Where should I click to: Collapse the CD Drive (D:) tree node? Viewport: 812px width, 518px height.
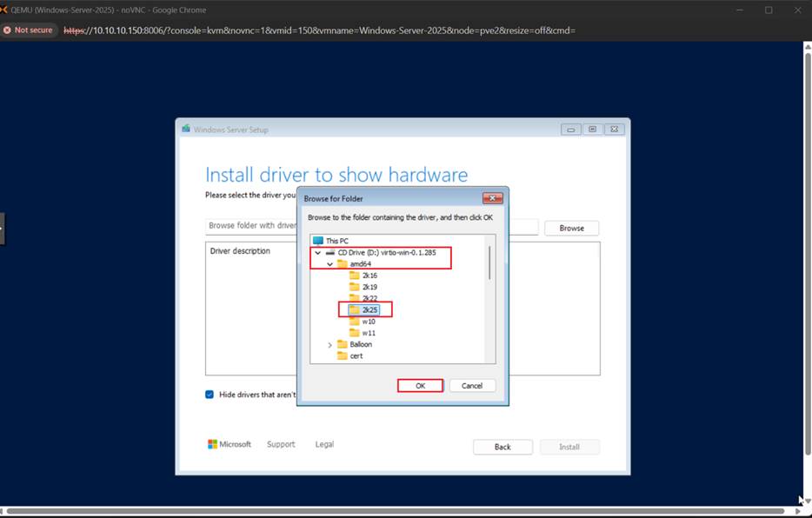point(318,253)
